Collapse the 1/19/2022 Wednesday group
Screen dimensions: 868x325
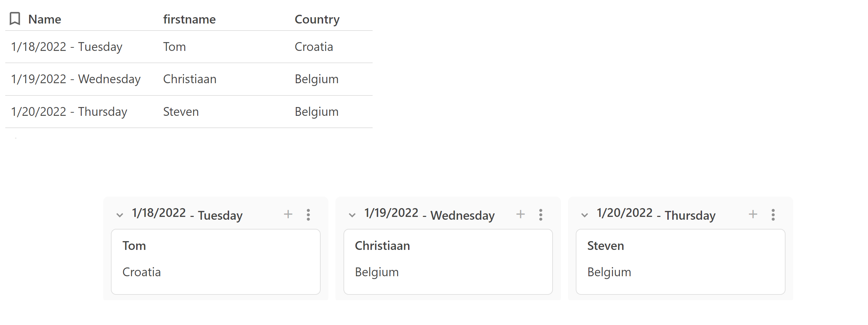click(x=352, y=215)
